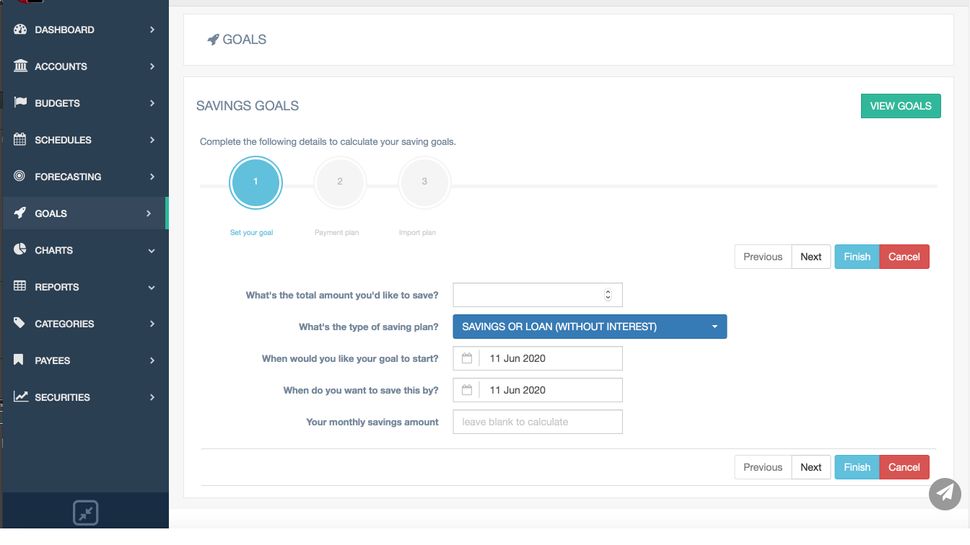Select the Payment plan step 2 circle
The image size is (970, 545).
[x=340, y=182]
